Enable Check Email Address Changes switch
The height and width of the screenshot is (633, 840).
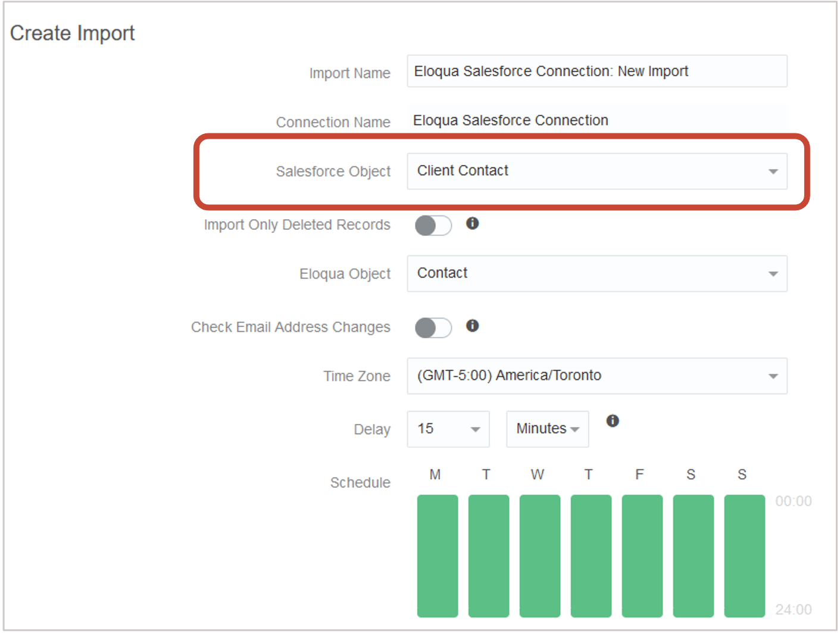tap(433, 328)
